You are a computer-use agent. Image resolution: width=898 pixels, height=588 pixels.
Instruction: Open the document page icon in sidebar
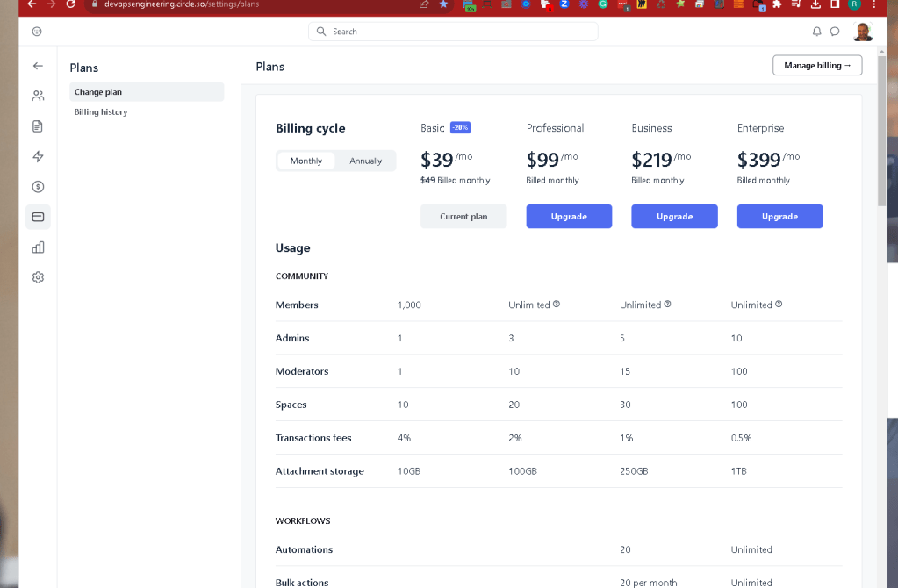[x=38, y=126]
